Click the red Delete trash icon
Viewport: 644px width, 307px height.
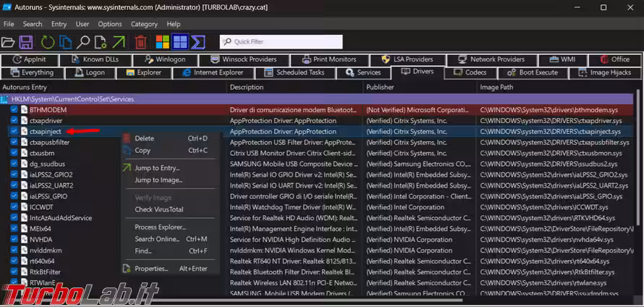click(141, 42)
